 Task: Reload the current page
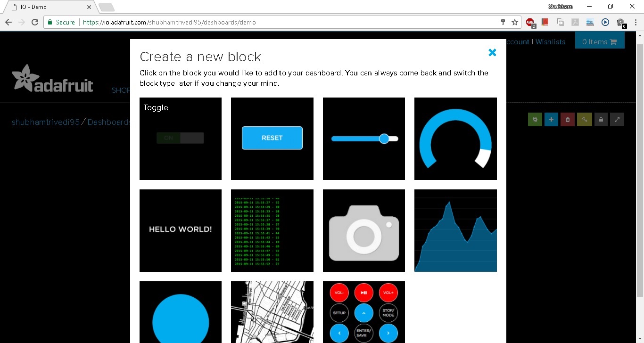point(35,22)
